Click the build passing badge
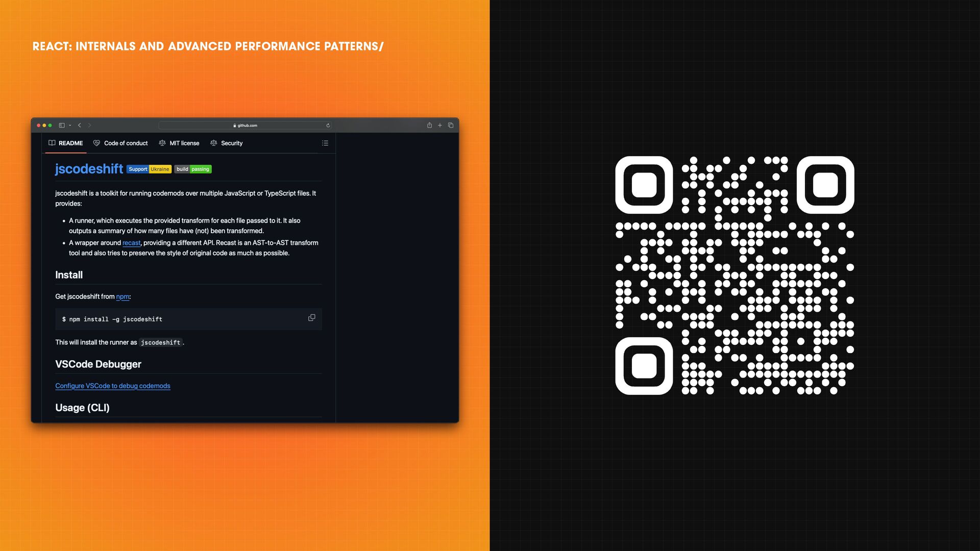Viewport: 980px width, 551px height. pyautogui.click(x=193, y=169)
